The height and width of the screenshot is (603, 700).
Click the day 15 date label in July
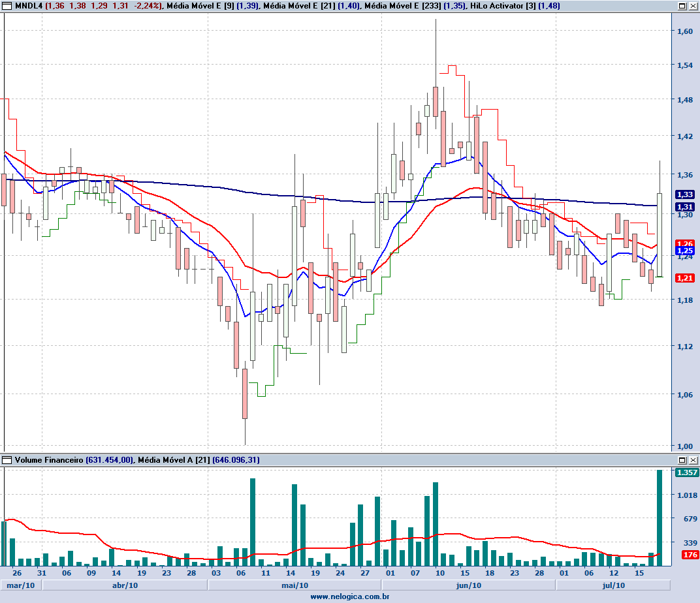tap(639, 573)
